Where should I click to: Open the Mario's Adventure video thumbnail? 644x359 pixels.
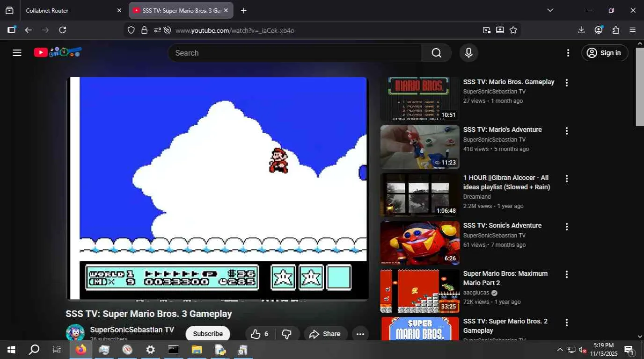tap(419, 147)
